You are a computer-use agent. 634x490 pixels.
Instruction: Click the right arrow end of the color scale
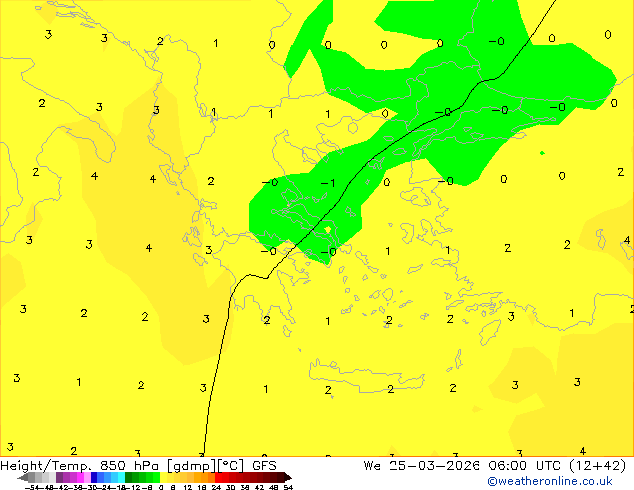(x=288, y=477)
